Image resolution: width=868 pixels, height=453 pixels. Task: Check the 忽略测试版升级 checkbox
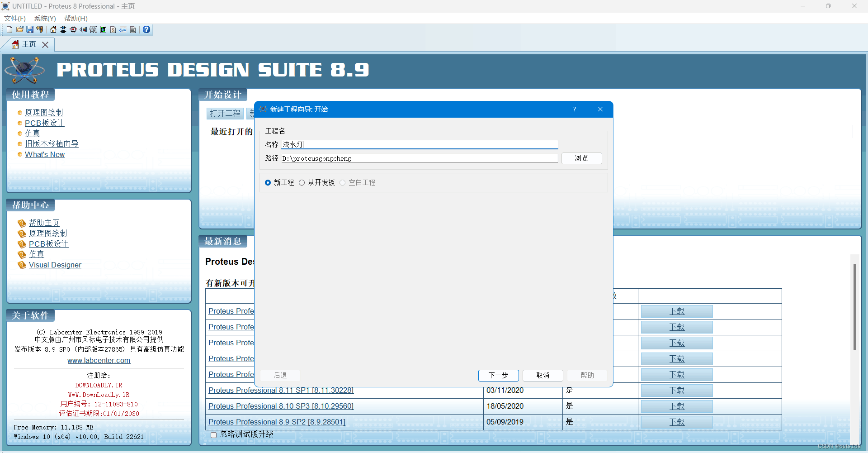click(213, 435)
